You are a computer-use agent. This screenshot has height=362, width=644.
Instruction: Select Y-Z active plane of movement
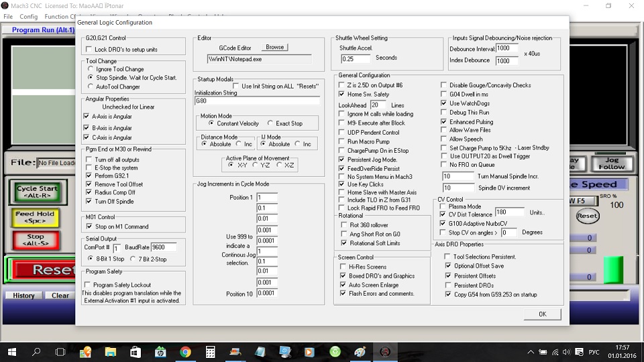coord(255,165)
